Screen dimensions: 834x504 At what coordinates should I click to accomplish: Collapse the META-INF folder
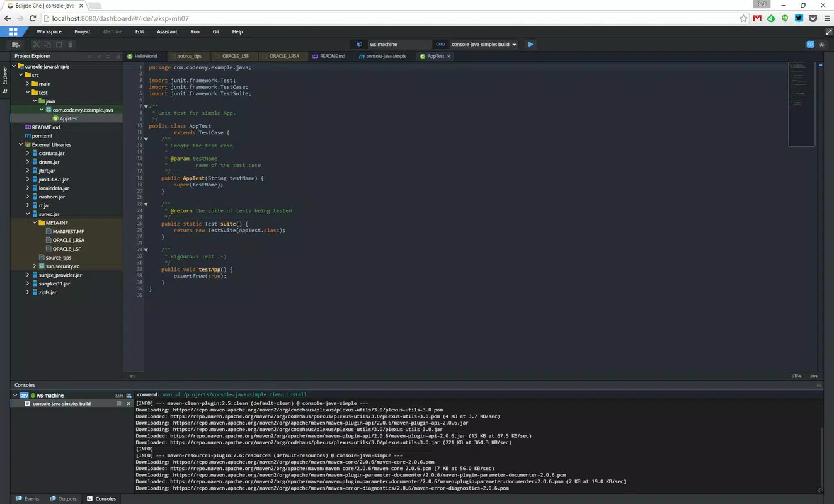[35, 223]
